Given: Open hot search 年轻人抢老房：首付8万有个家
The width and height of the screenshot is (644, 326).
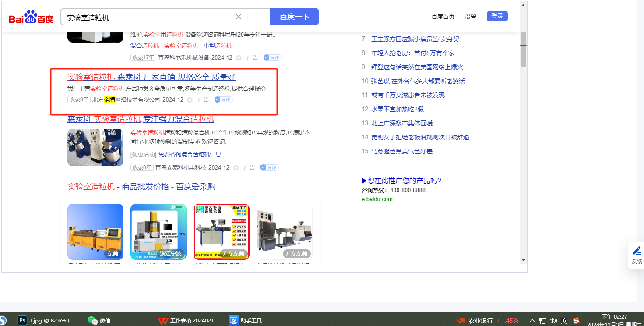Looking at the screenshot, I should (413, 53).
